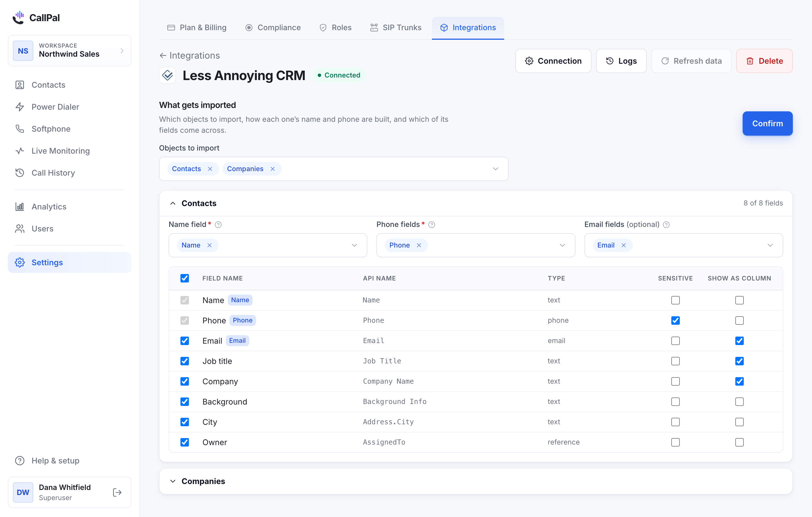Show help for Name field
Viewport: 812px width, 517px height.
[x=218, y=225]
